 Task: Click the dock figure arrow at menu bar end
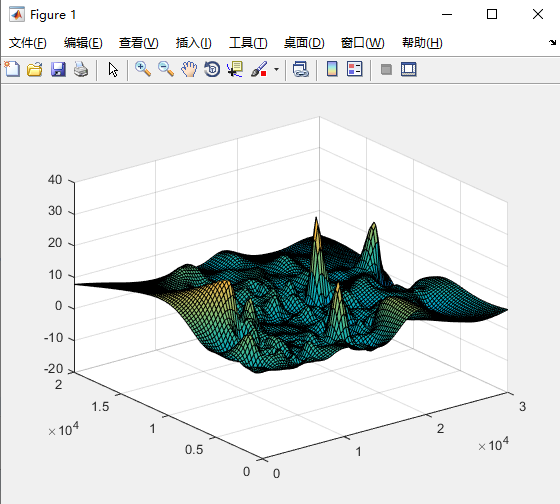click(552, 43)
